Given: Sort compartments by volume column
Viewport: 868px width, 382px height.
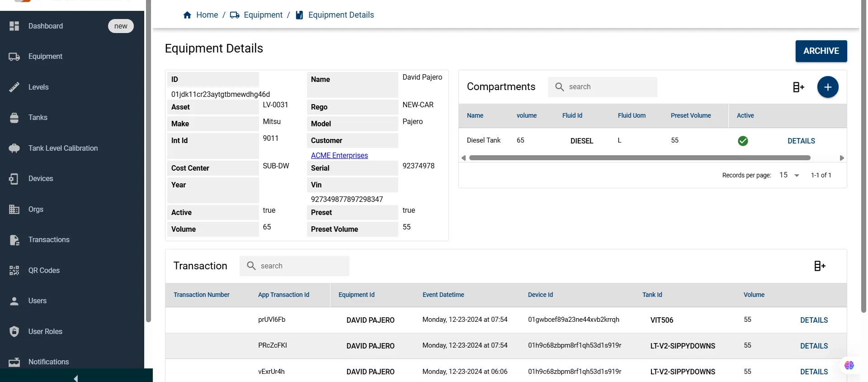Looking at the screenshot, I should tap(527, 116).
